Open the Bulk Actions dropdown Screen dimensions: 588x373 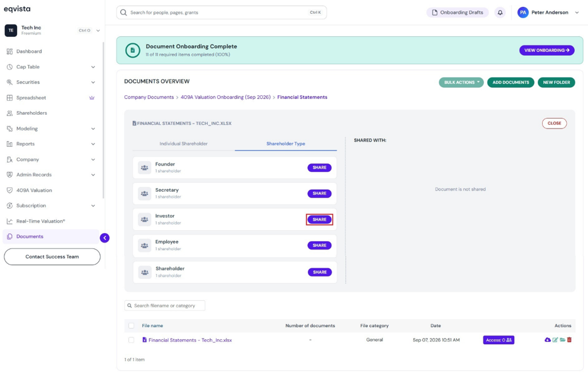[x=461, y=83]
